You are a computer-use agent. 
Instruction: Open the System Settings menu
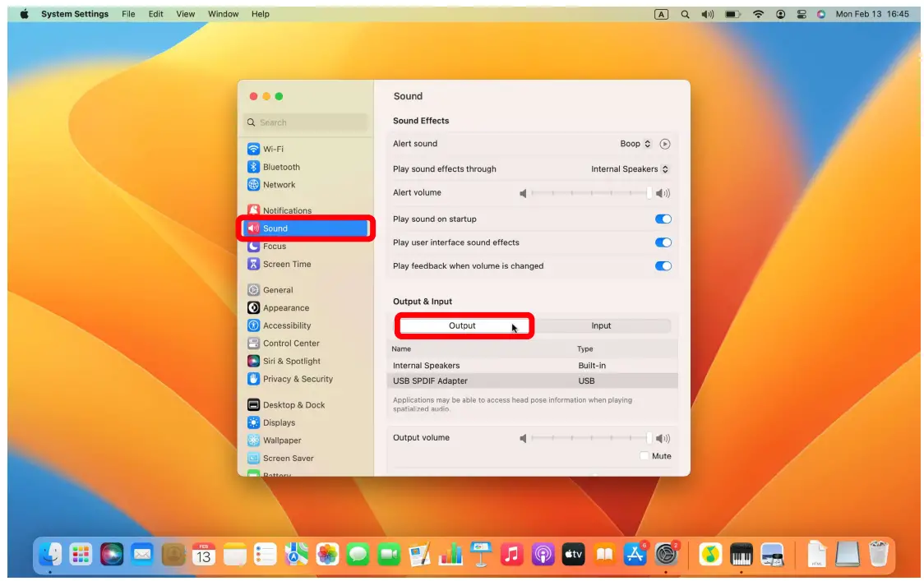pos(75,14)
